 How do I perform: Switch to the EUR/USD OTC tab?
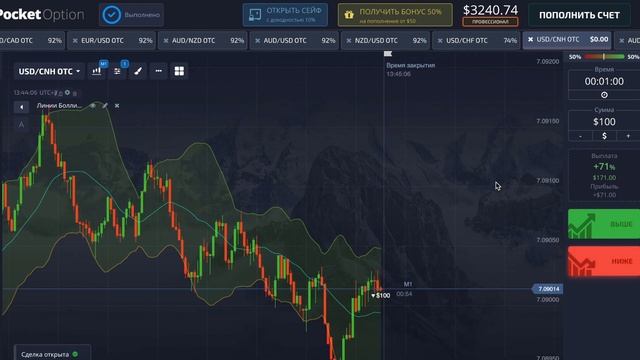tap(111, 40)
